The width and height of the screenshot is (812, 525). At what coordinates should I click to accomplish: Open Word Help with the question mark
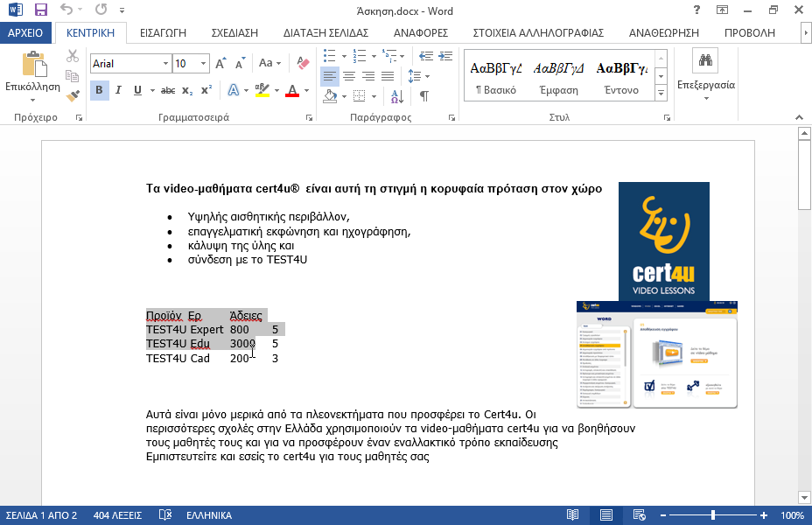pyautogui.click(x=696, y=10)
